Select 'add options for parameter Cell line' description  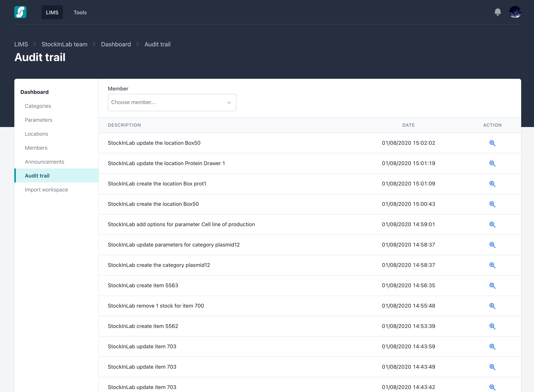pos(181,224)
